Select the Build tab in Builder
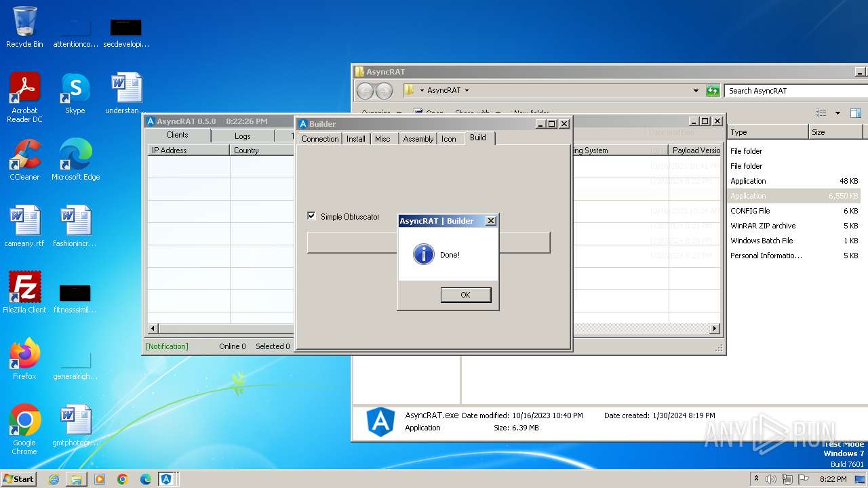The width and height of the screenshot is (868, 488). (478, 138)
